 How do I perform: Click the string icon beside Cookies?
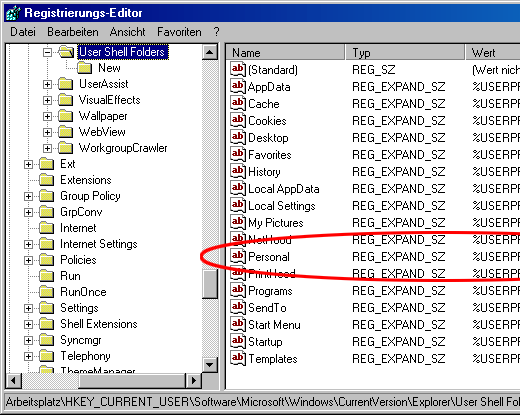click(x=238, y=120)
